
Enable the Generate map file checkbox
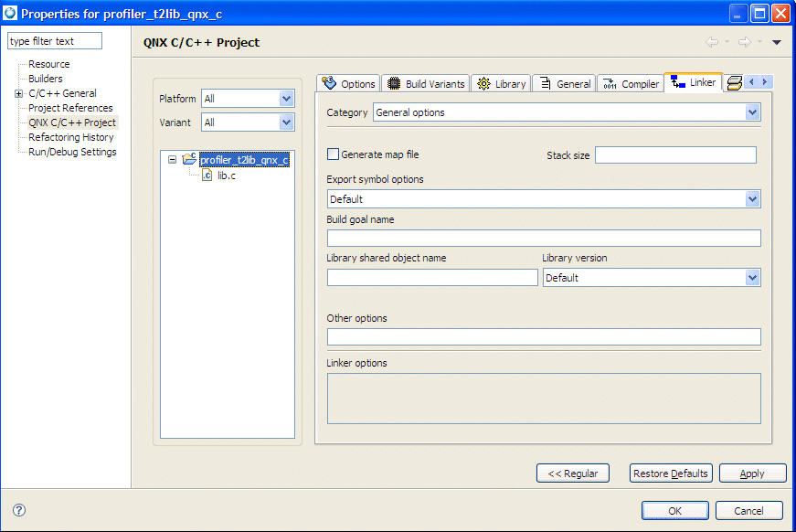click(334, 154)
